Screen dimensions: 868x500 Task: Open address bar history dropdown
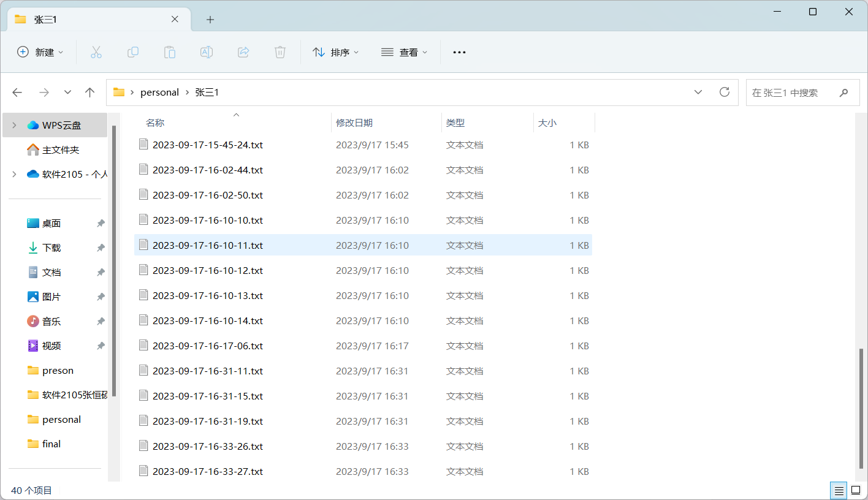click(x=698, y=93)
